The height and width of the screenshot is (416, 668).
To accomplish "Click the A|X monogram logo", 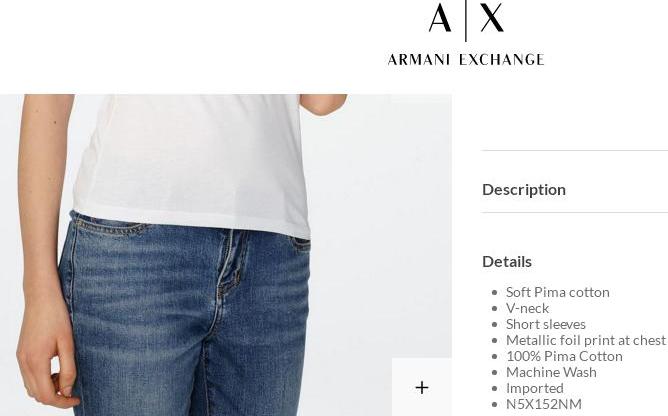I will tap(466, 19).
